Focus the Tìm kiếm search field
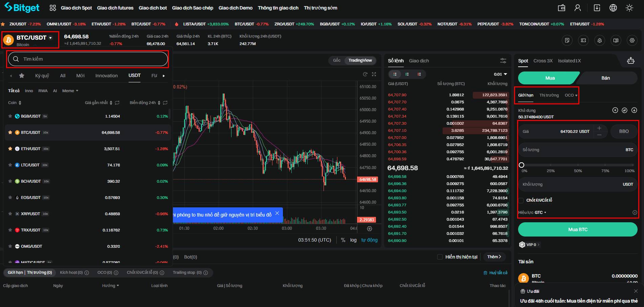644x307 pixels. click(x=88, y=59)
